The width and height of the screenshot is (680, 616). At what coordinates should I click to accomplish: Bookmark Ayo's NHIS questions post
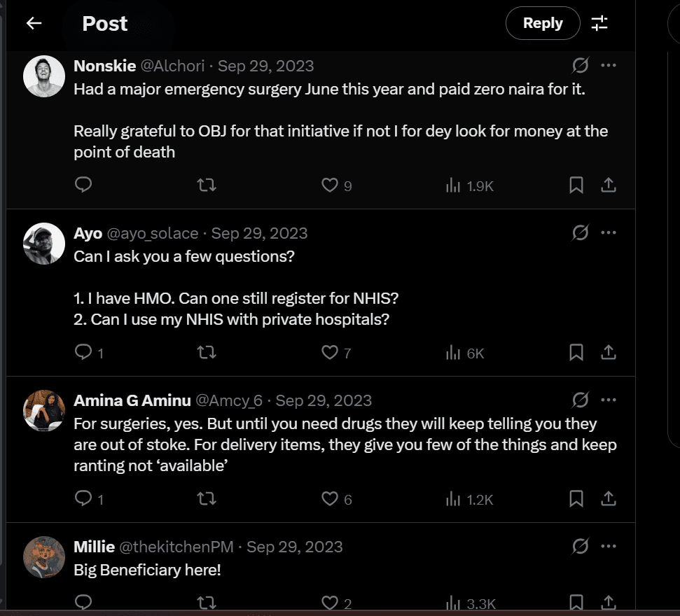tap(576, 352)
